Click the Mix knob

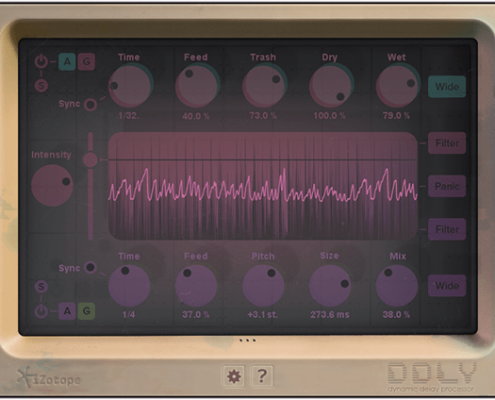click(397, 286)
